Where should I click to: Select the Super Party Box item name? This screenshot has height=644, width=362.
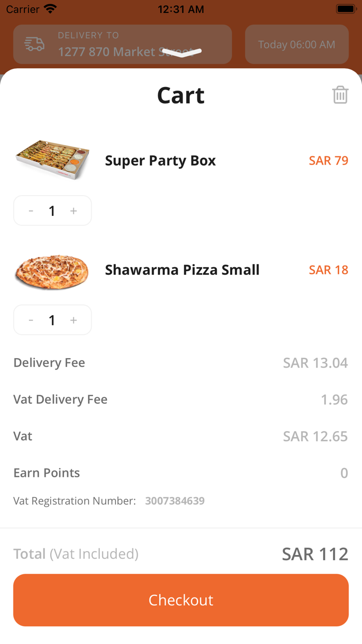click(x=160, y=160)
